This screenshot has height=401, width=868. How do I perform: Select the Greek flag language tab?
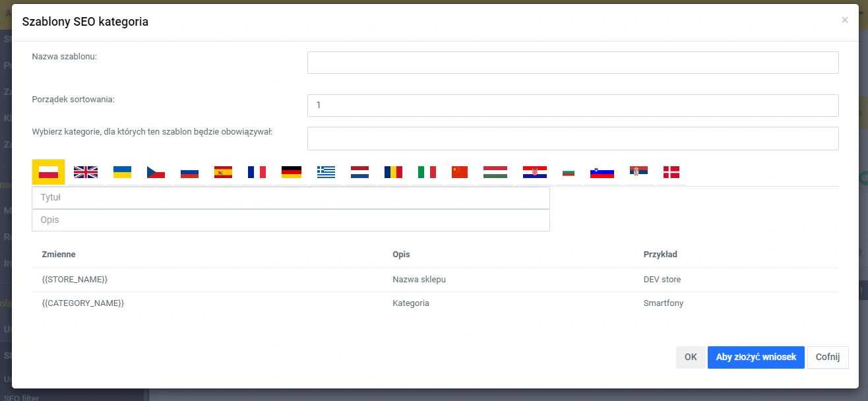click(x=326, y=172)
